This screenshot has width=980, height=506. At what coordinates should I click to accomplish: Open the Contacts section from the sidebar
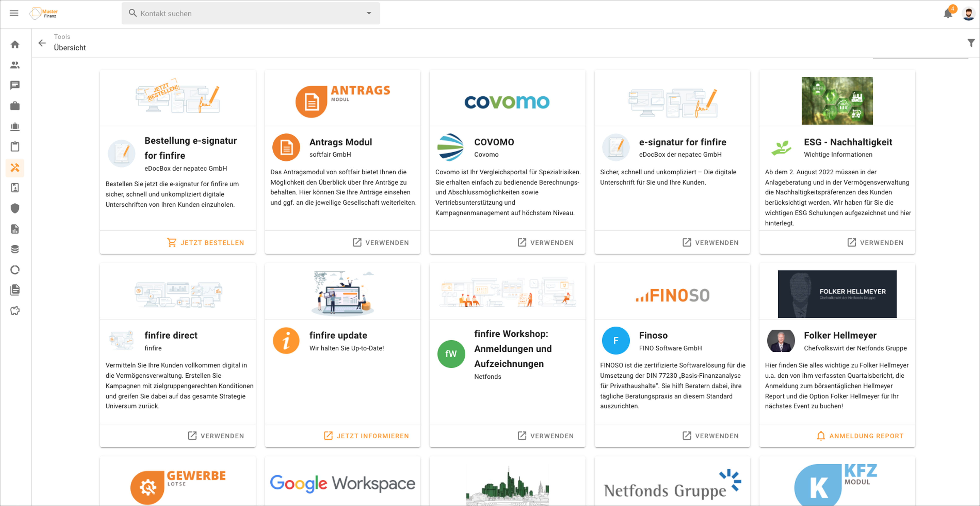coord(15,65)
